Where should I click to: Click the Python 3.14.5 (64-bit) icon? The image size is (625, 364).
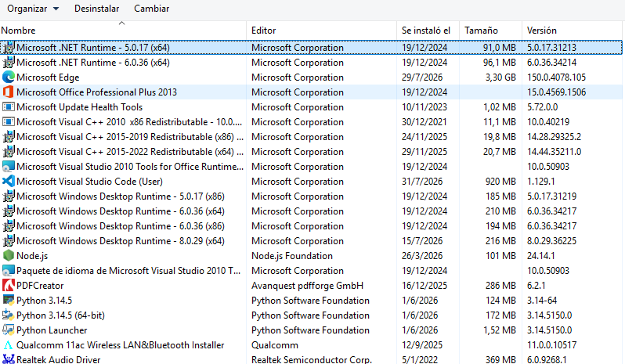9,315
